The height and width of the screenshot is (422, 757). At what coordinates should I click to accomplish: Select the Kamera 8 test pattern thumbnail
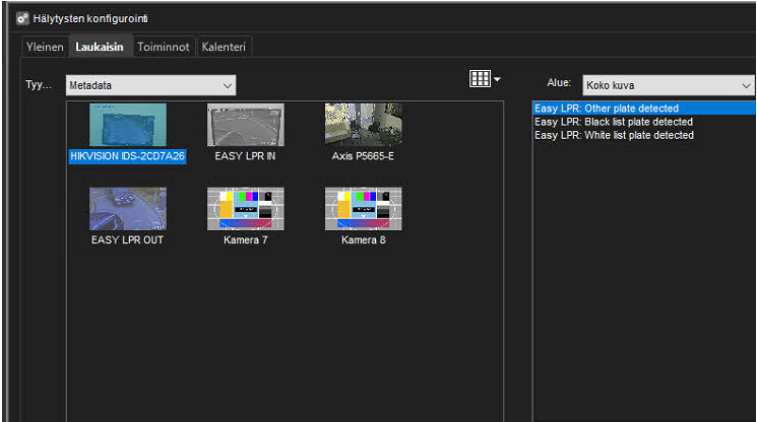[363, 208]
